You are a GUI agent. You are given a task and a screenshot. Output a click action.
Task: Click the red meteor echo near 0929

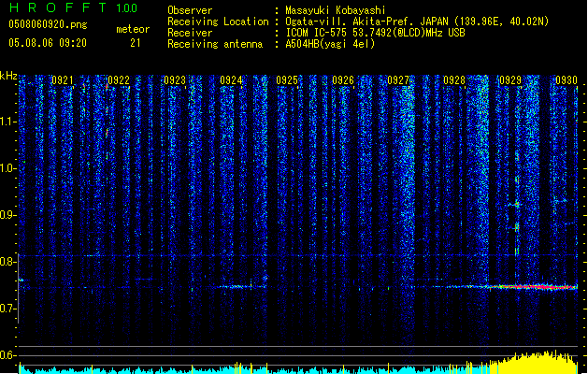coord(533,287)
